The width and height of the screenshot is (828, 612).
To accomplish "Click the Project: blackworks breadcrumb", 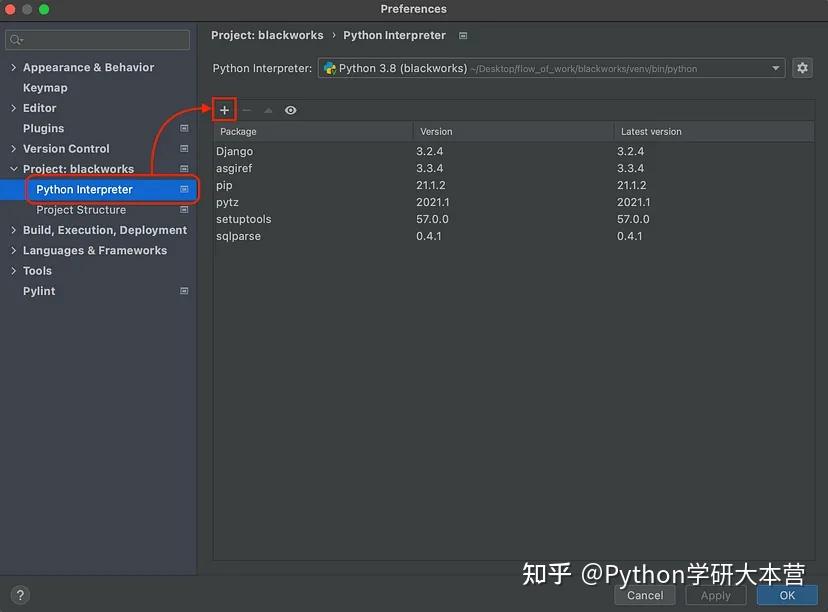I will tap(267, 35).
